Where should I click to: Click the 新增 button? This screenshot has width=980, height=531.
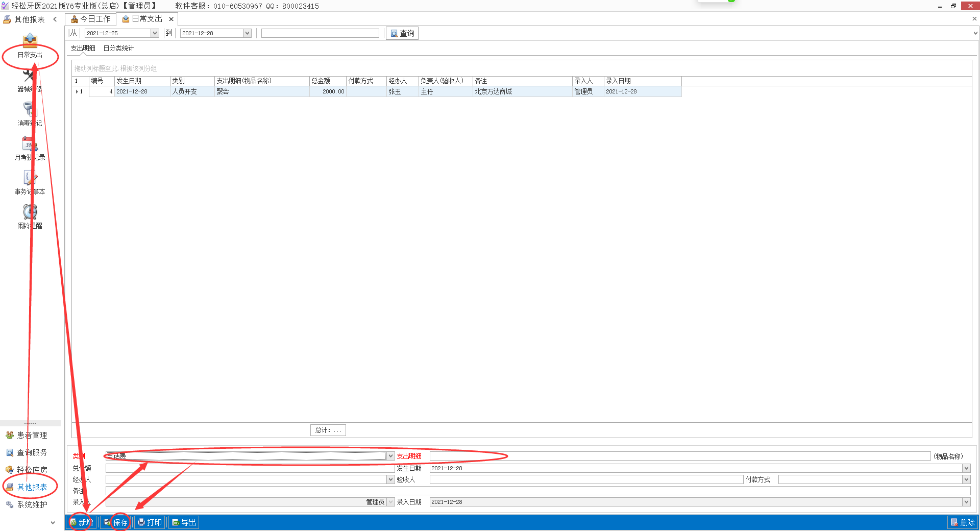click(82, 522)
